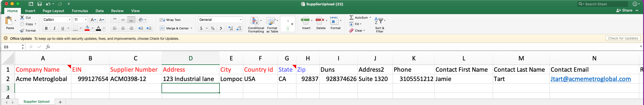Open the Clear dropdown
Viewport: 644px width, 105px height.
point(357,30)
